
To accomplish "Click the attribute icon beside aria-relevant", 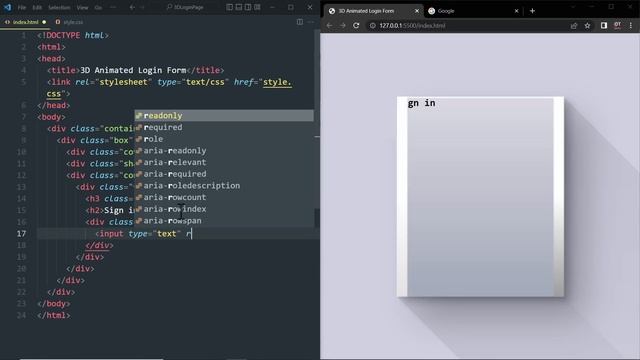I will click(x=139, y=162).
